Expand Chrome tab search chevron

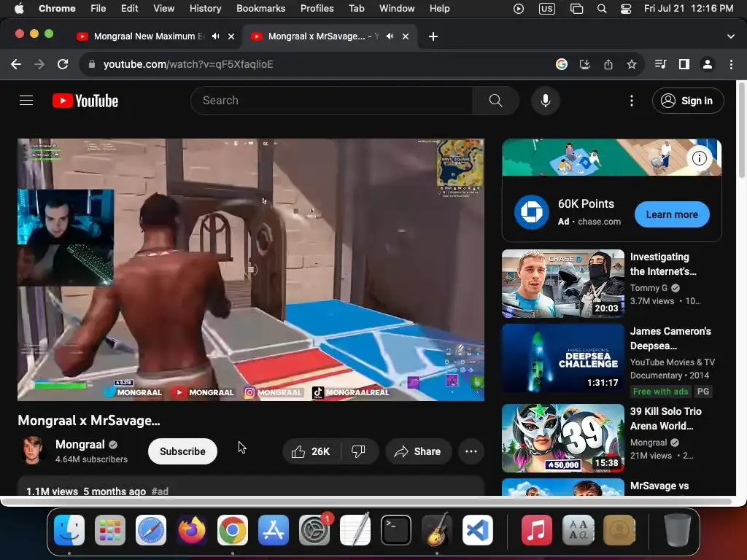731,36
